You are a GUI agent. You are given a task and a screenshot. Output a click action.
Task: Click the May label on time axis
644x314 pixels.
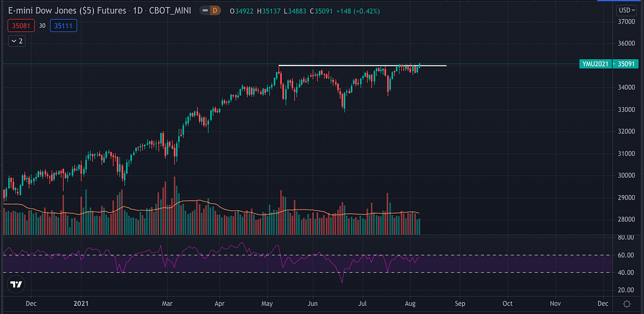[268, 304]
